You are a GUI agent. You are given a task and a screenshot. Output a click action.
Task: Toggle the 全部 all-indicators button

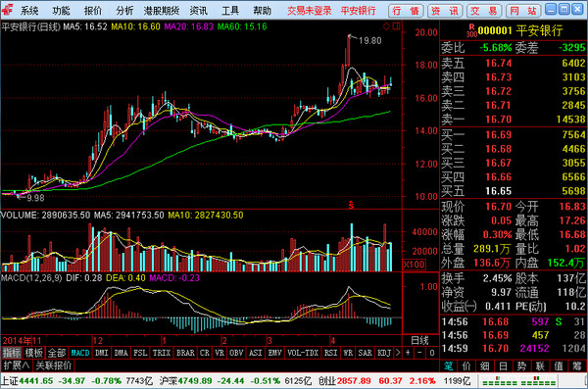57,353
